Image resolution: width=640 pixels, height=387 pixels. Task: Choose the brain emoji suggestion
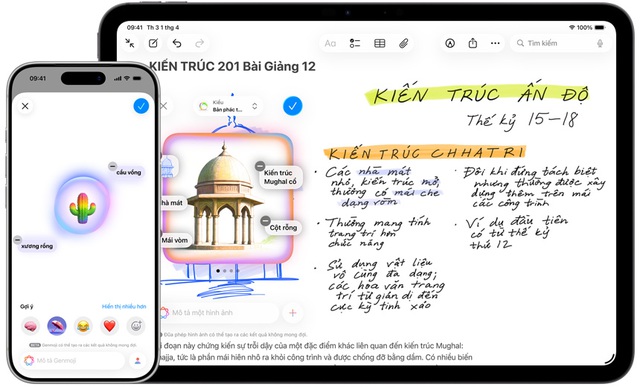coord(31,326)
